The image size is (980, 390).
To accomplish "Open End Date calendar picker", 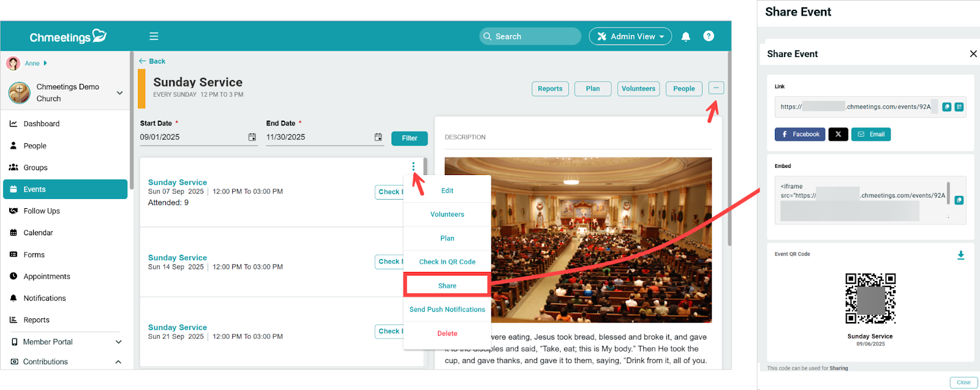I will coord(378,137).
